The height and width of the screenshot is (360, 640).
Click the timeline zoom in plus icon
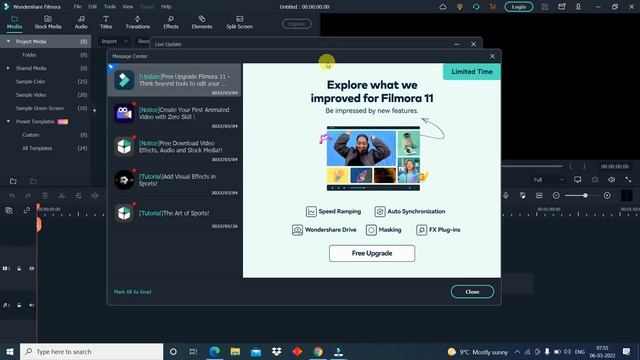607,196
